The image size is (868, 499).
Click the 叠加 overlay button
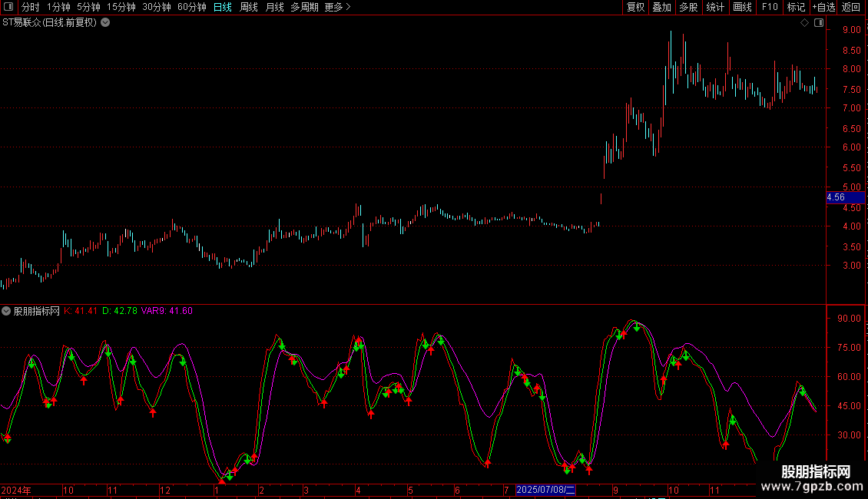click(661, 7)
